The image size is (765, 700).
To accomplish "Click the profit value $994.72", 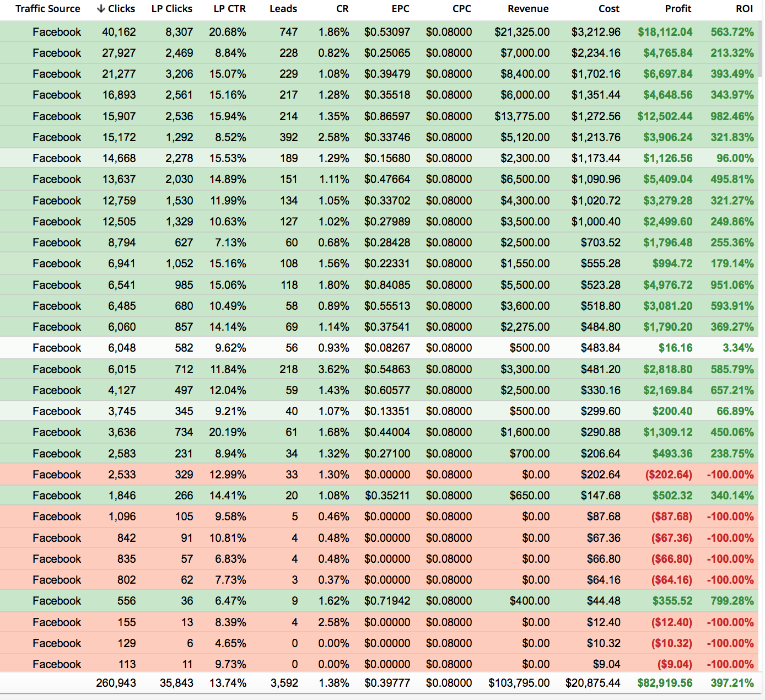I will [x=672, y=263].
